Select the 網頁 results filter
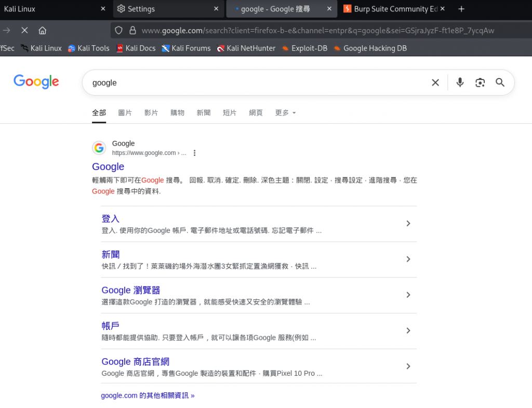Screen dimensions: 532x408 point(256,113)
